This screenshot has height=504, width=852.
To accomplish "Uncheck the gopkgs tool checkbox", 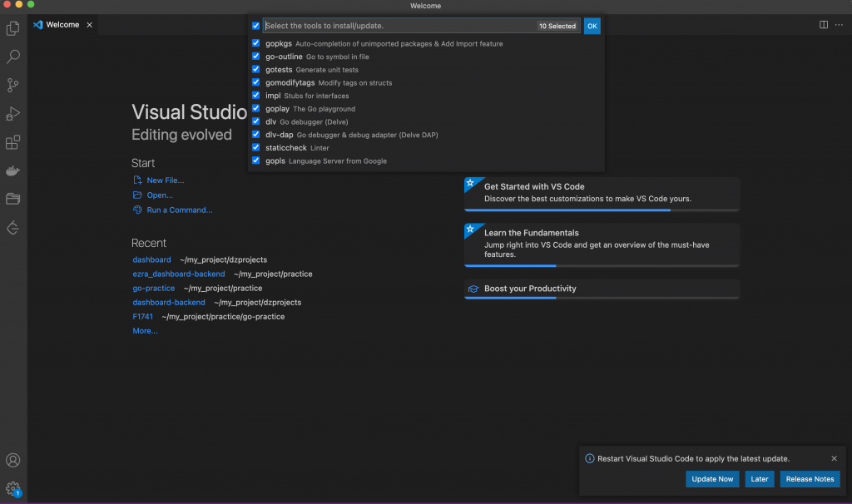I will point(256,43).
